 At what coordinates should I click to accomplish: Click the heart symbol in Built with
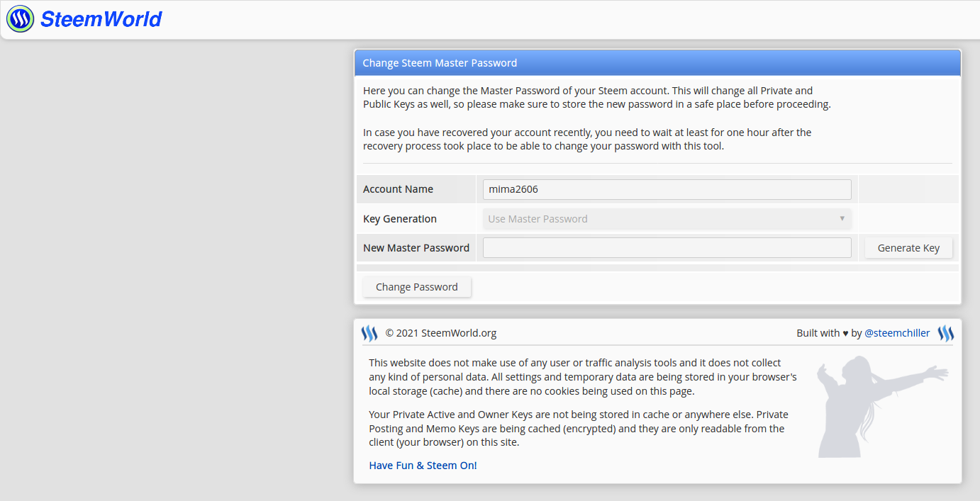(845, 333)
